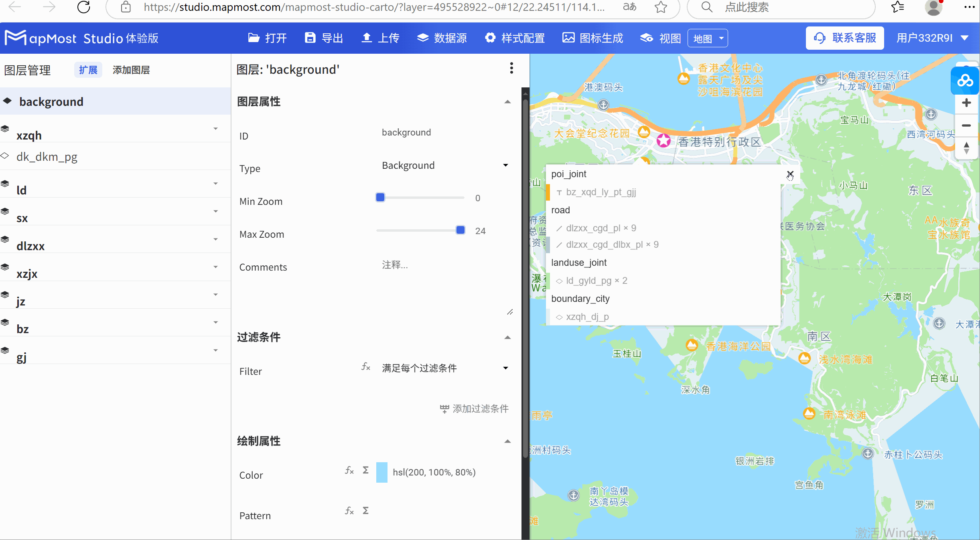Click the Σ icon beside Pattern
The height and width of the screenshot is (540, 980).
pyautogui.click(x=365, y=511)
